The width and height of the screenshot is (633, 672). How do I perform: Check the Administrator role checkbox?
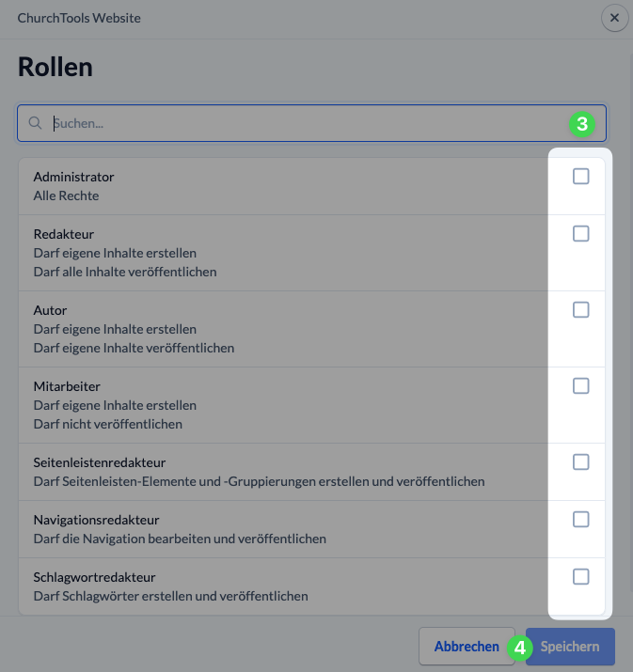[581, 177]
